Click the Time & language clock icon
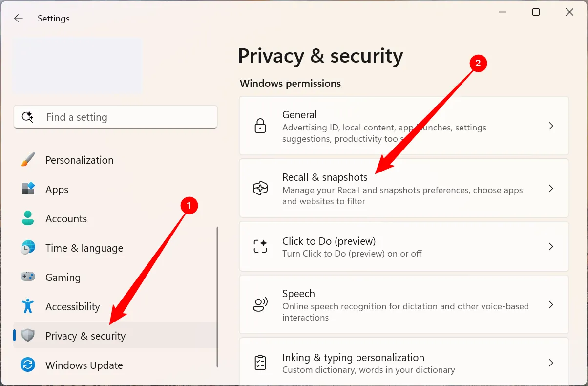588x386 pixels. pos(28,248)
